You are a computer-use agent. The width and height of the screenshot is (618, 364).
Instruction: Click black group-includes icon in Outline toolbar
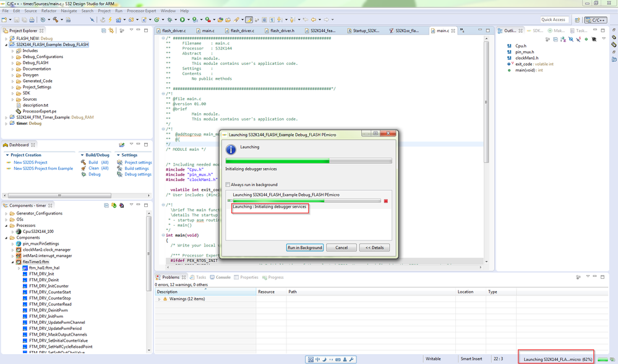[x=594, y=39]
